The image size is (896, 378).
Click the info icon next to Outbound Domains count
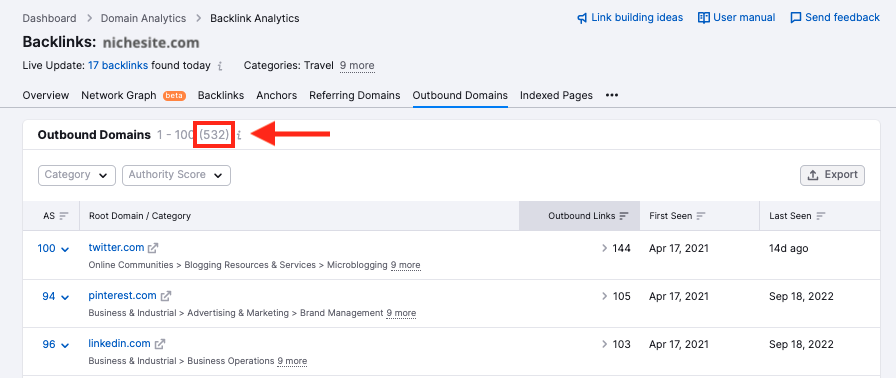click(239, 135)
